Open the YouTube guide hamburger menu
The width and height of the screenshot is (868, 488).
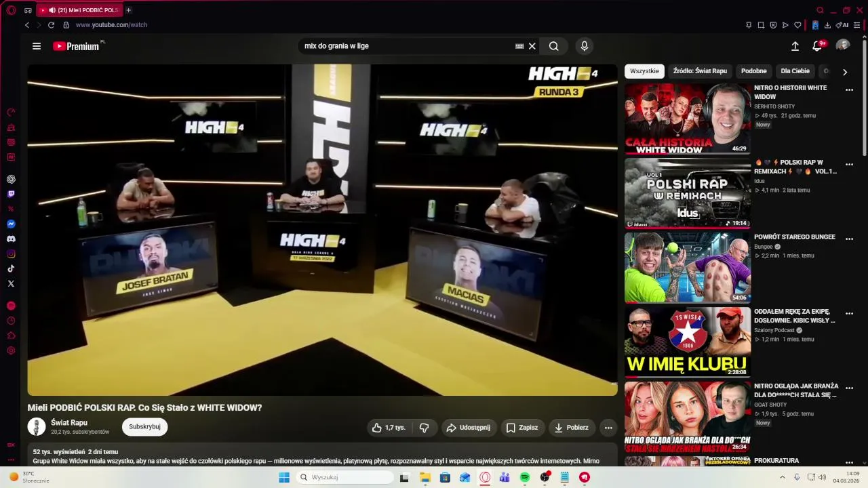coord(37,46)
